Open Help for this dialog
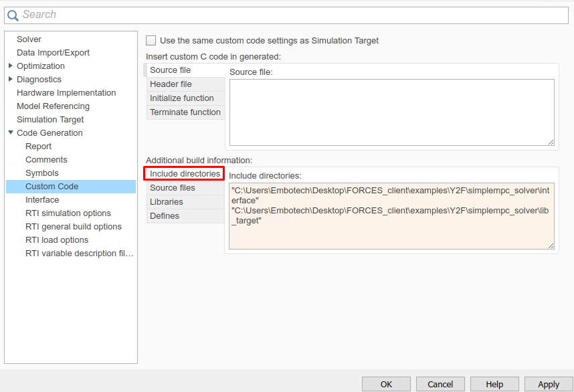 [x=494, y=384]
